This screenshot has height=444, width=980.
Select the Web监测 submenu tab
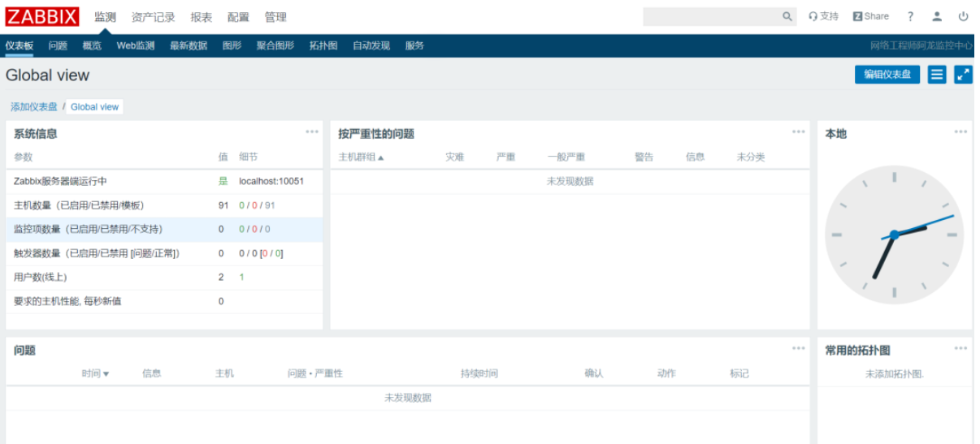136,45
